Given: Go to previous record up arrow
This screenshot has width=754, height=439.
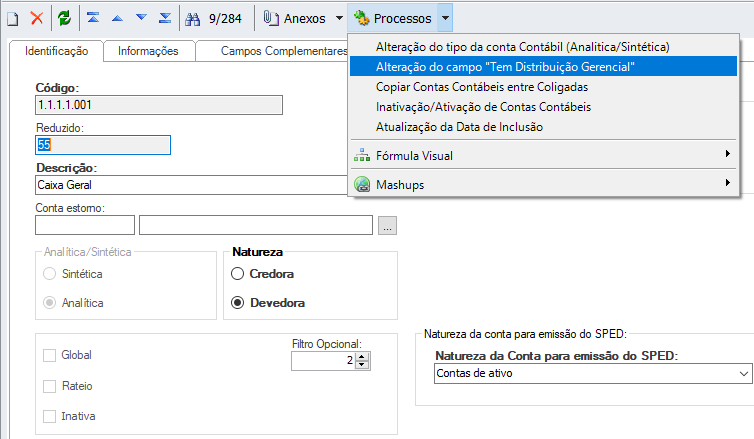Looking at the screenshot, I should [117, 18].
